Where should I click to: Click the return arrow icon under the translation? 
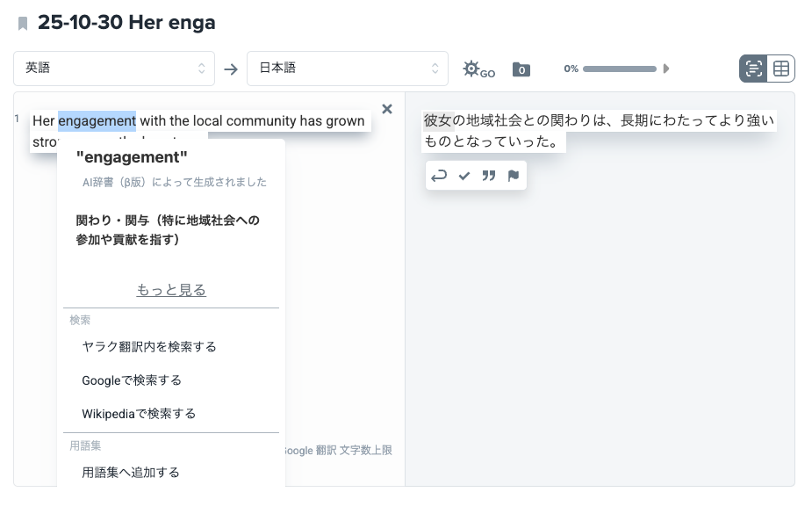pos(439,176)
